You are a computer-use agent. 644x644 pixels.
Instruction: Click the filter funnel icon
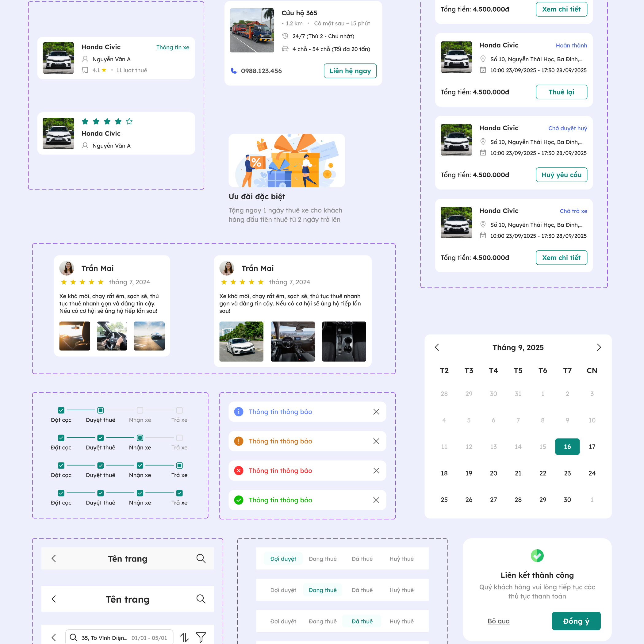[x=201, y=637]
